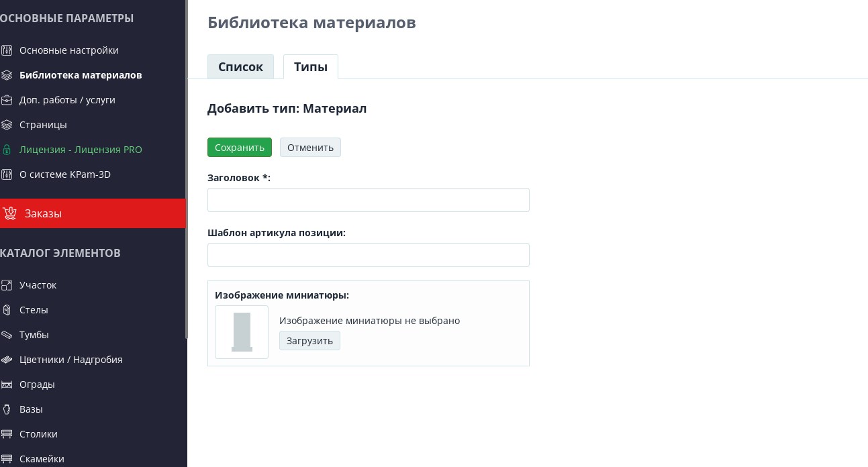
Task: Click the sidebar vertical scrollbar
Action: [187, 169]
